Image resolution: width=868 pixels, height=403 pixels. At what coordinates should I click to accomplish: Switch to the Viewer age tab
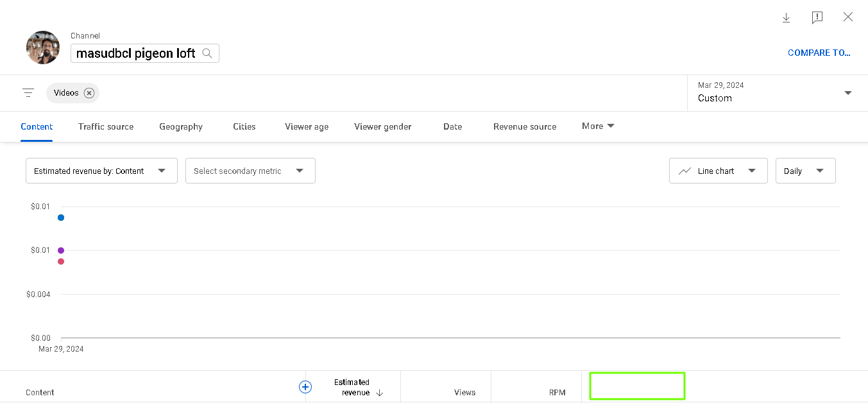(307, 126)
